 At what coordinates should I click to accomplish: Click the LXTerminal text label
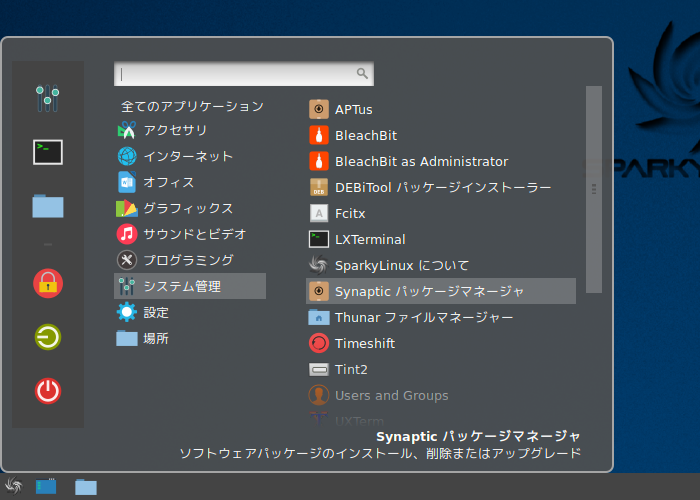pos(370,239)
